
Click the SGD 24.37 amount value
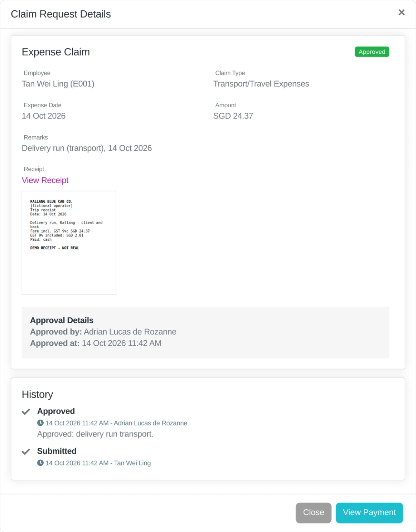[233, 116]
